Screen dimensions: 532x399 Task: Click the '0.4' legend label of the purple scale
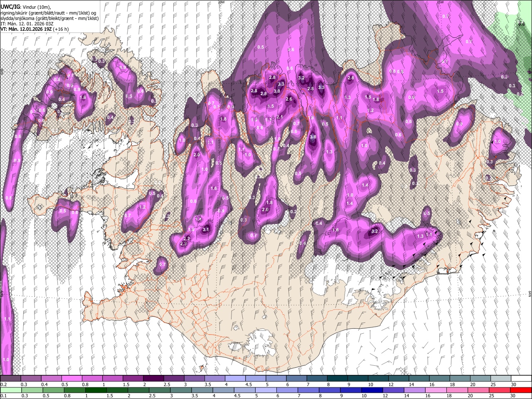coord(44,384)
